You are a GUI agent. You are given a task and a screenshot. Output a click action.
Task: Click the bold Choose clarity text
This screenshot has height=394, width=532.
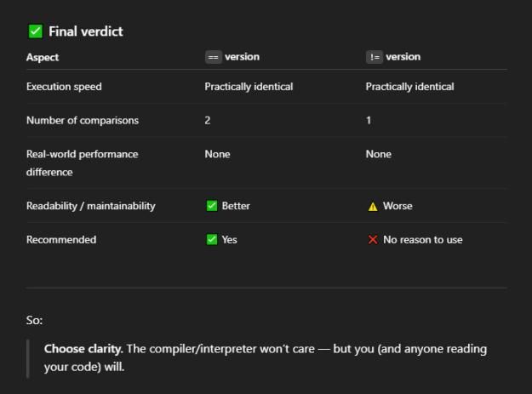[x=83, y=349]
